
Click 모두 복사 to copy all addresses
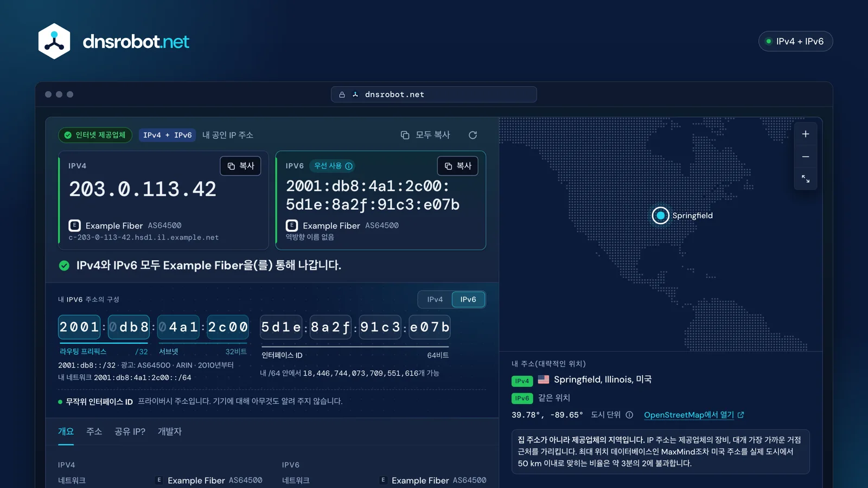click(x=425, y=135)
